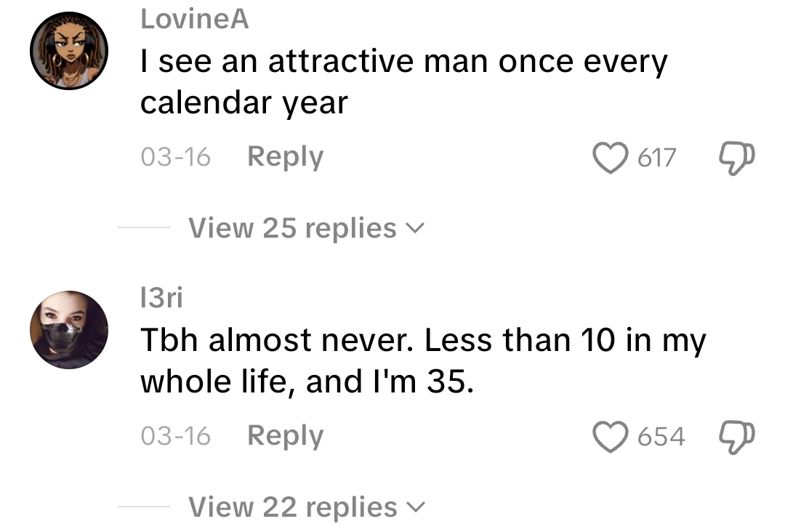Open LovineA's profile picture

coord(69,51)
